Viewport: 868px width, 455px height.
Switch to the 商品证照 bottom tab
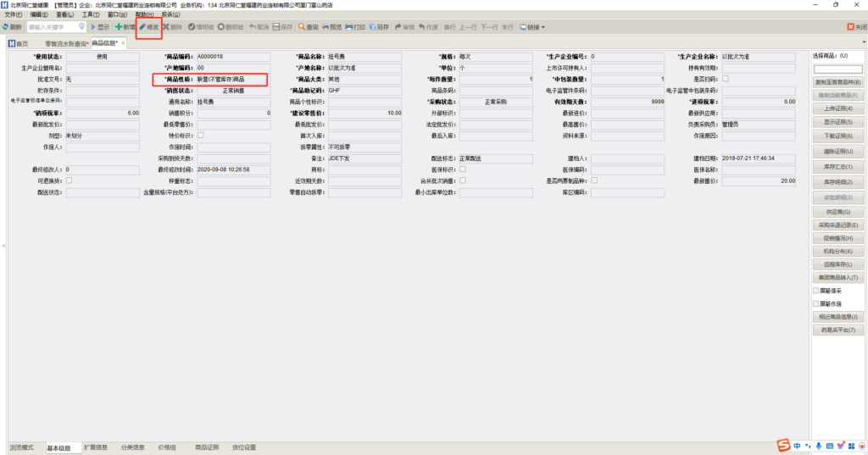pyautogui.click(x=207, y=447)
